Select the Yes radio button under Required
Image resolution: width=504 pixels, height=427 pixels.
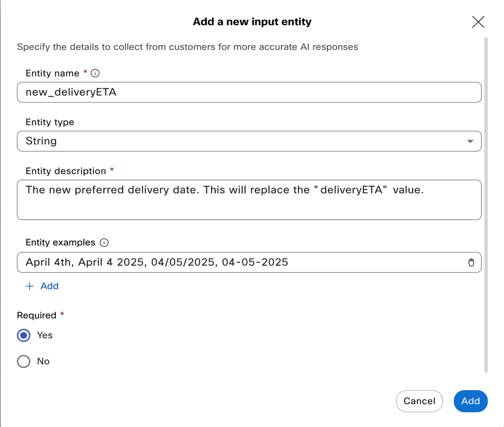coord(24,335)
